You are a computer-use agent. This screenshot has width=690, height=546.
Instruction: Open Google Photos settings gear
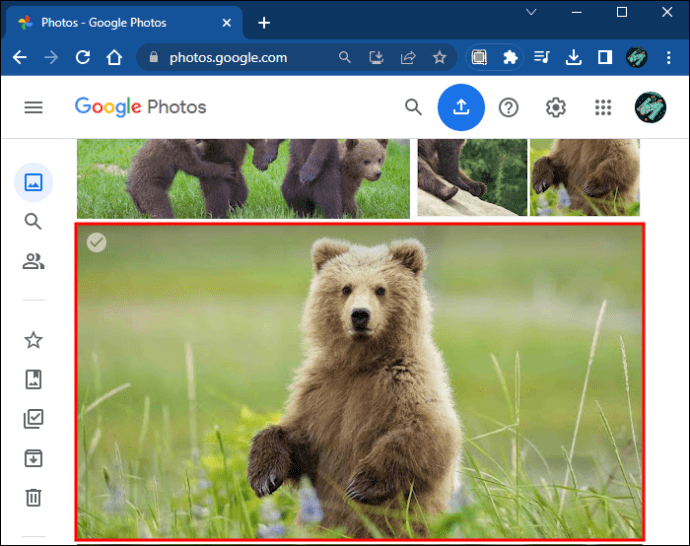click(x=556, y=107)
